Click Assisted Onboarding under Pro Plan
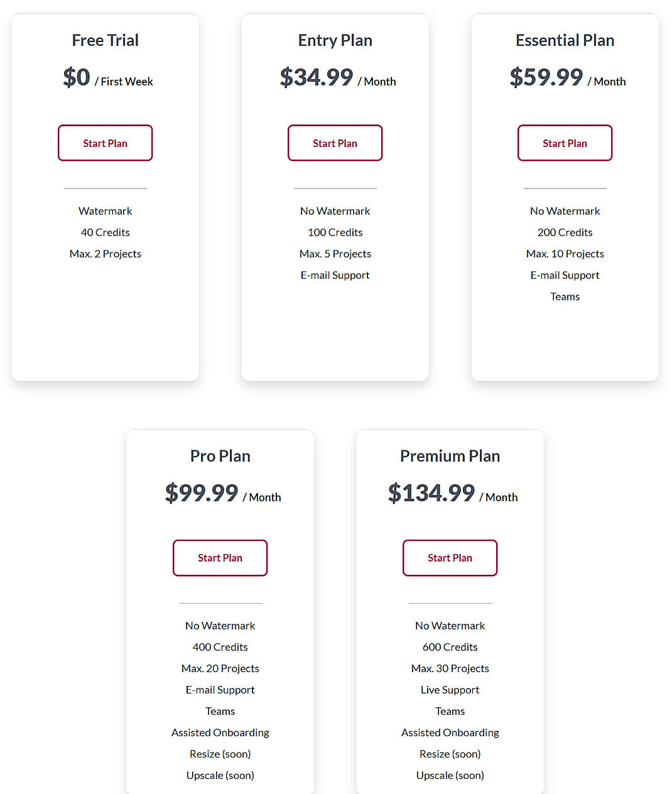Screen dimensions: 672x794 click(x=220, y=732)
